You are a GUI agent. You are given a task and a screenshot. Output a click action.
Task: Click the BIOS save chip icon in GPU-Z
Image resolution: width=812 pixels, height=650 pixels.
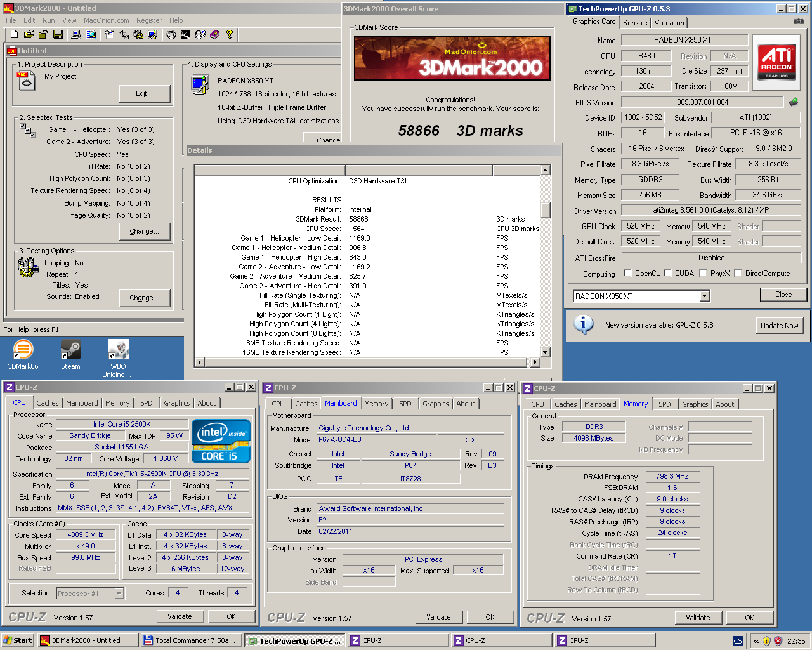tap(794, 102)
